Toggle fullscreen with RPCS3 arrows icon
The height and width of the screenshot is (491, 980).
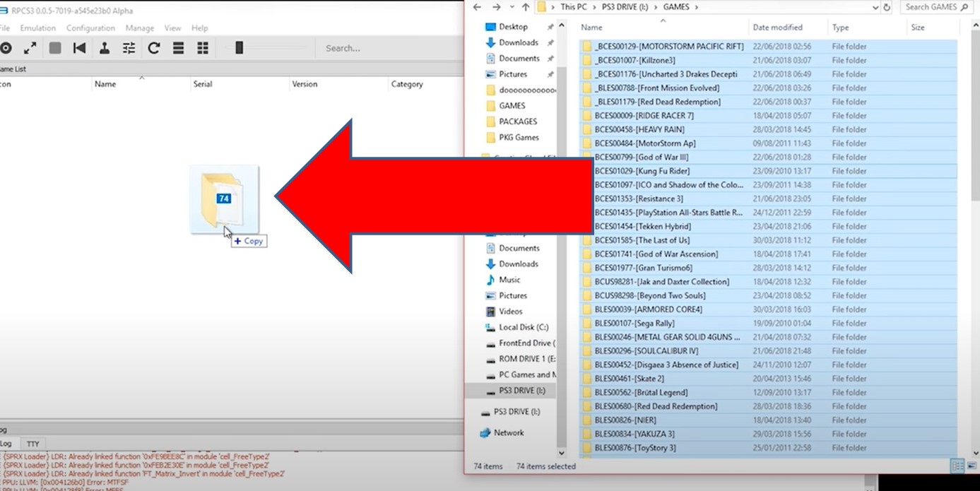click(30, 48)
